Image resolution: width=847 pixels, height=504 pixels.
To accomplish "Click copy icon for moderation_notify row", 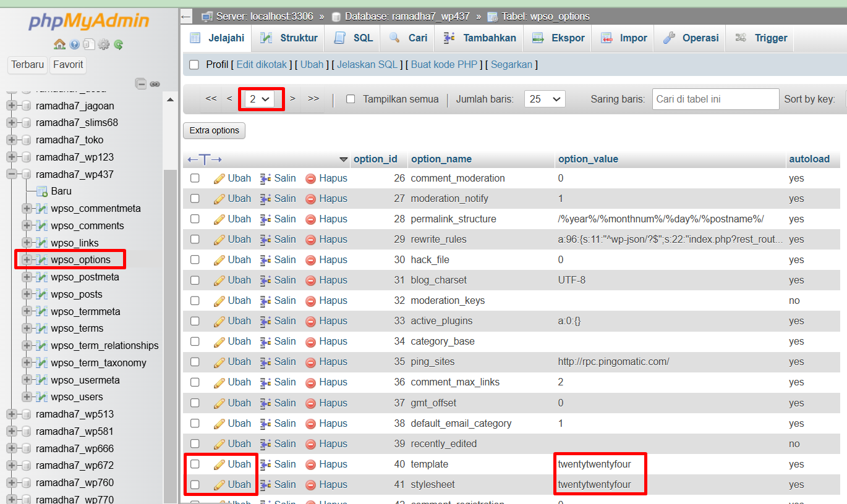I will point(266,199).
